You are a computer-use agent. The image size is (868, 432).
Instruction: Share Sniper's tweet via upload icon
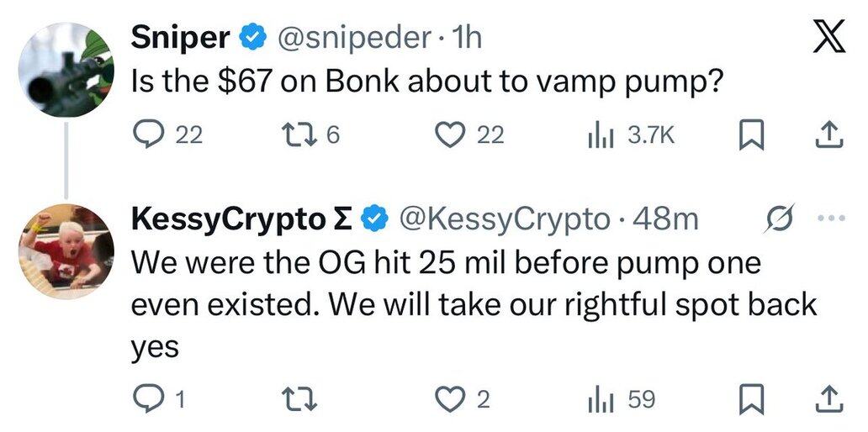pos(828,135)
